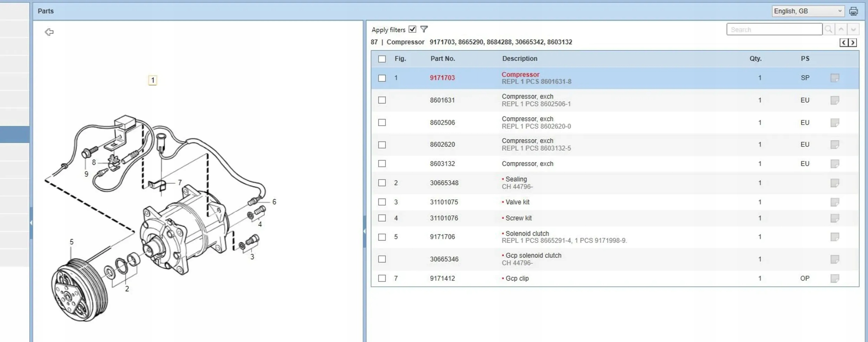Click the Gcp solenoid clutch description
868x342 pixels.
point(533,256)
